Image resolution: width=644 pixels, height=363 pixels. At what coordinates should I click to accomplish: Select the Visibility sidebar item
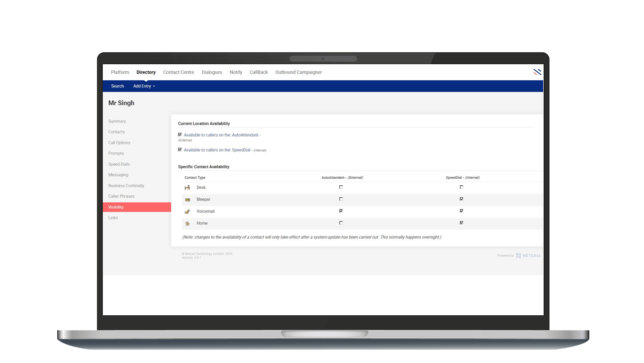[116, 207]
